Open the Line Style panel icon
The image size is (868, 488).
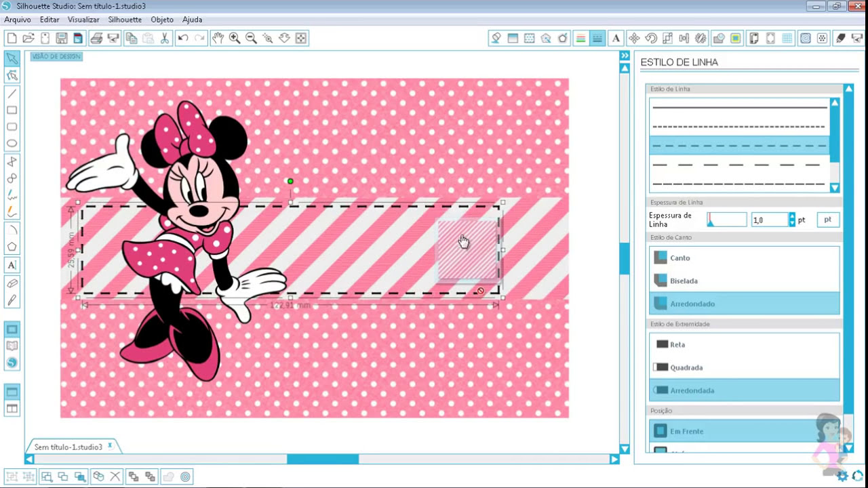[x=597, y=39]
